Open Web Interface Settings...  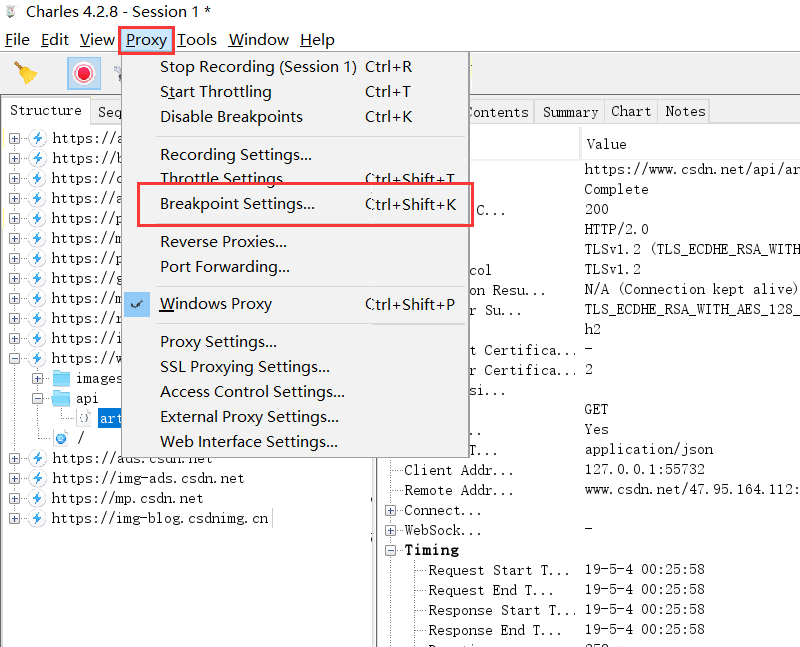296,442
